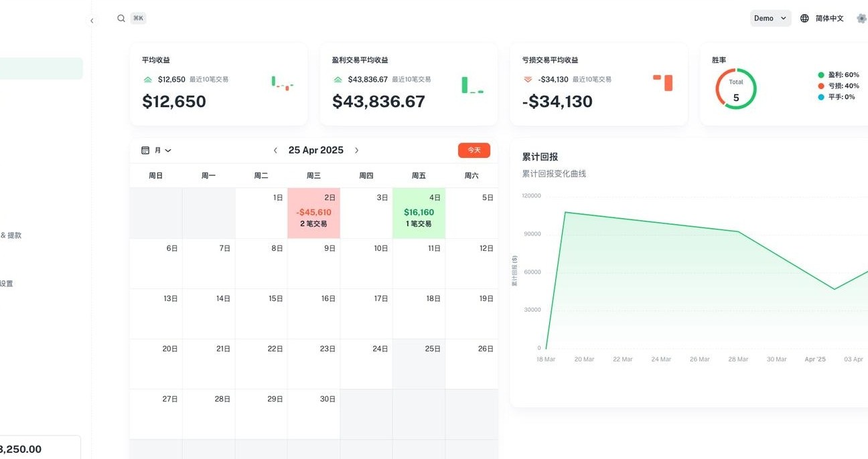Select the 2日 cell showing -$45,610

(313, 213)
